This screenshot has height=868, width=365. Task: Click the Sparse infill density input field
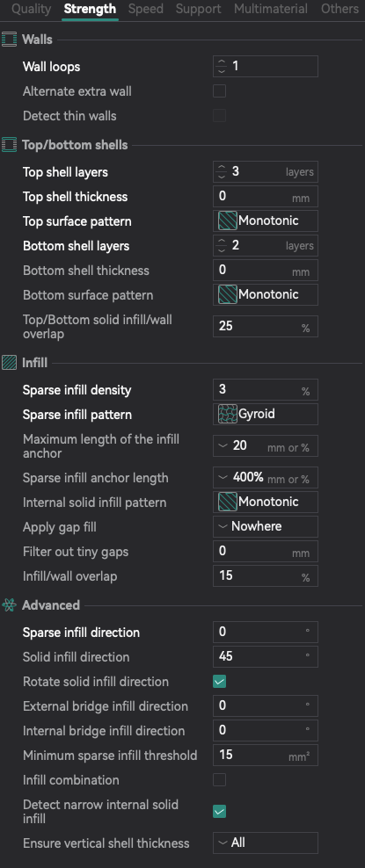[266, 390]
